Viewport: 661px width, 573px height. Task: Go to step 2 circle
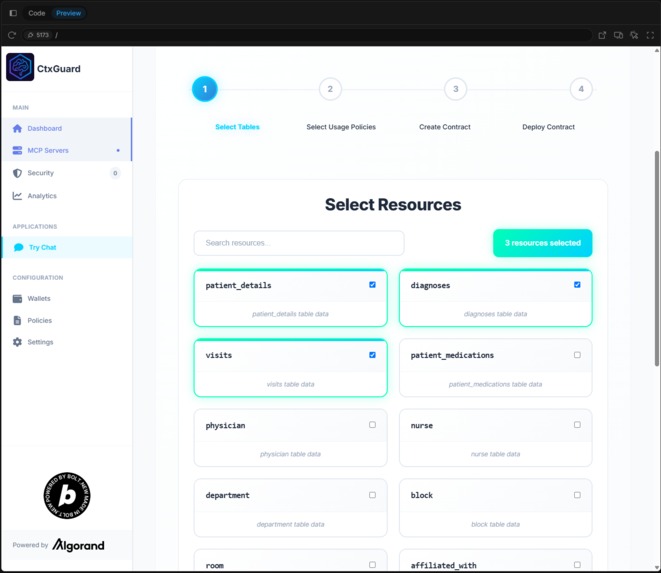coord(330,89)
